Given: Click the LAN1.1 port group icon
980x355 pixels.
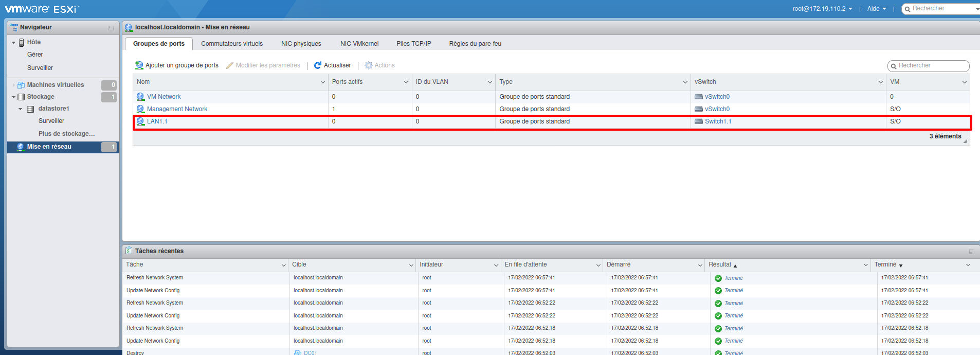Looking at the screenshot, I should 140,121.
